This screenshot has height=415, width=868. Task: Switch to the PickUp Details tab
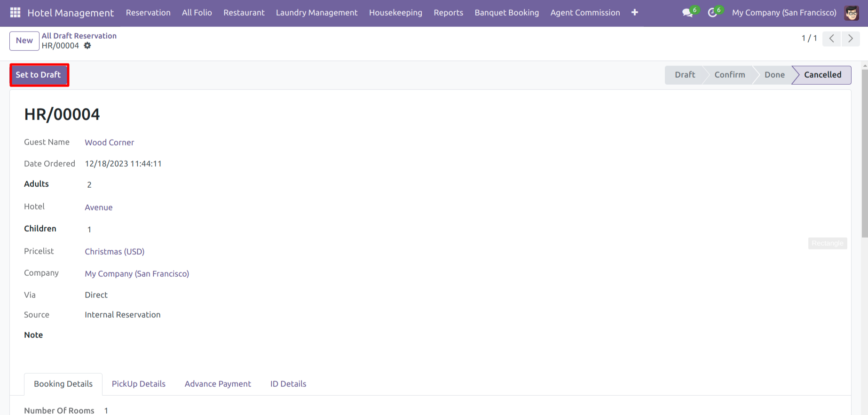138,384
